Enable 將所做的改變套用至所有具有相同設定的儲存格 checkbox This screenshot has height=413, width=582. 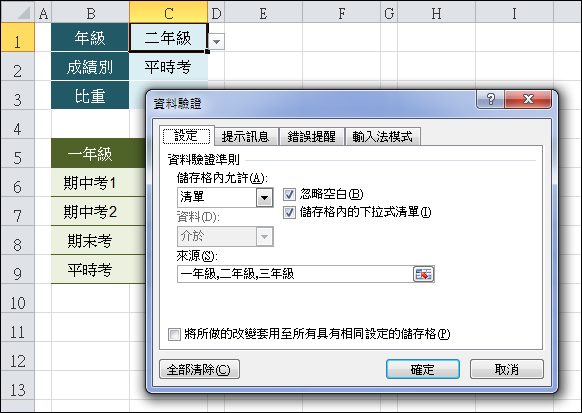pyautogui.click(x=174, y=334)
